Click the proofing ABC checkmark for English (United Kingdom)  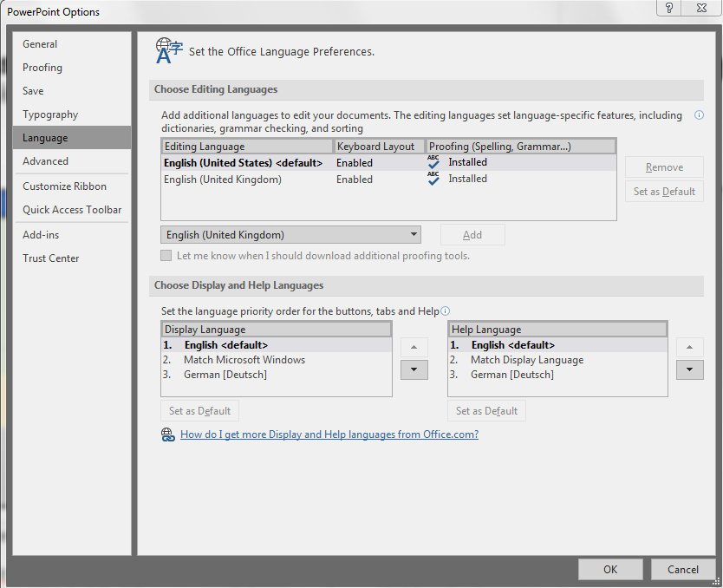click(433, 179)
